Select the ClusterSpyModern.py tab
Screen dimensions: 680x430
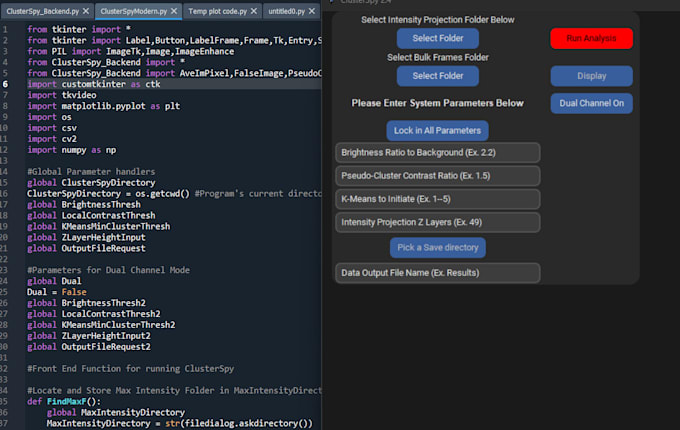point(134,11)
